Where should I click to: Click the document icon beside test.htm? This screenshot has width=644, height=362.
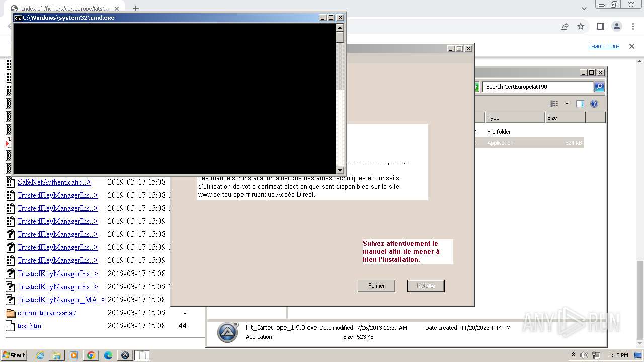point(10,326)
